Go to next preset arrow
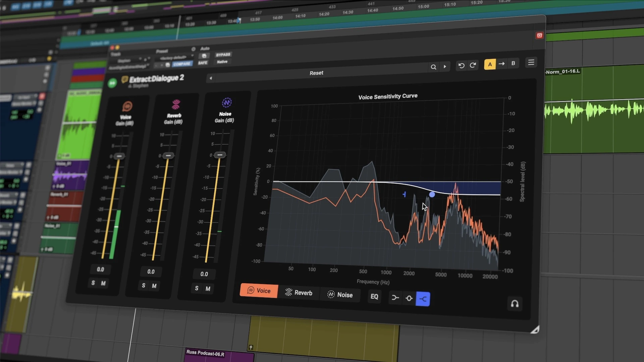This screenshot has width=644, height=362. click(445, 67)
